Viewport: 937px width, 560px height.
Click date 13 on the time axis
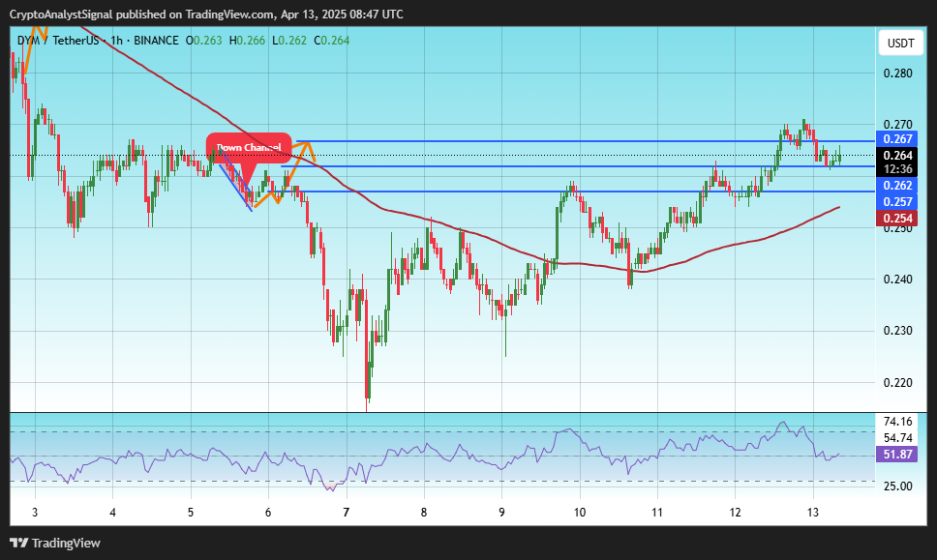coord(813,512)
